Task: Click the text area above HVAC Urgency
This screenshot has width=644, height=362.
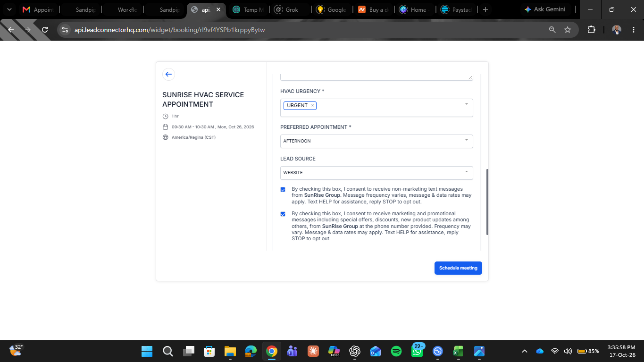Action: pyautogui.click(x=376, y=77)
